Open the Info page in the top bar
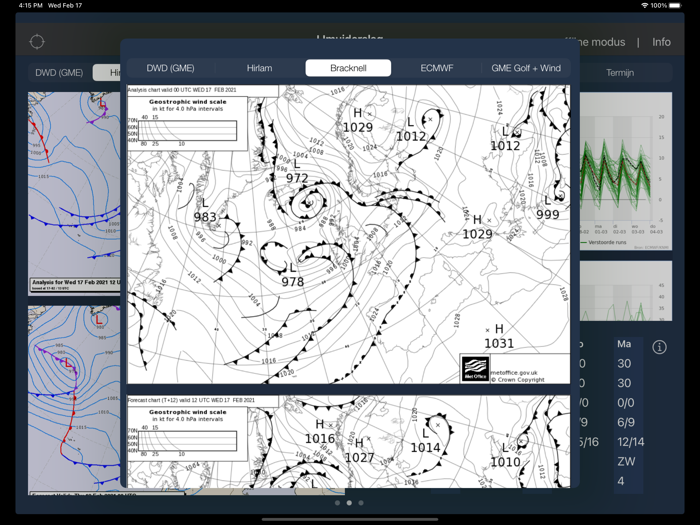Image resolution: width=700 pixels, height=525 pixels. pyautogui.click(x=661, y=42)
